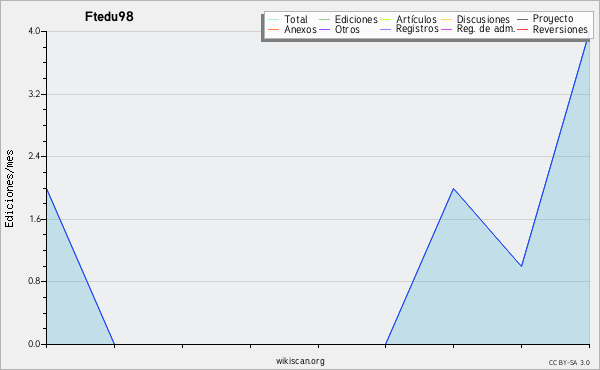Click the 0.8 y-axis value
Image resolution: width=600 pixels, height=370 pixels.
[x=34, y=281]
